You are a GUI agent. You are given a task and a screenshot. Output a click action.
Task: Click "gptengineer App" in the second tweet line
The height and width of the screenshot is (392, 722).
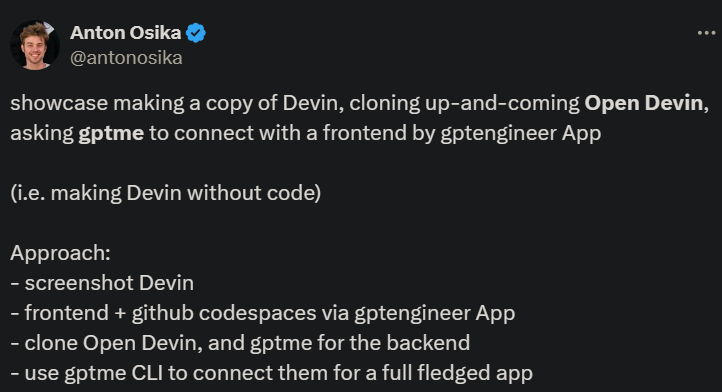tap(521, 134)
